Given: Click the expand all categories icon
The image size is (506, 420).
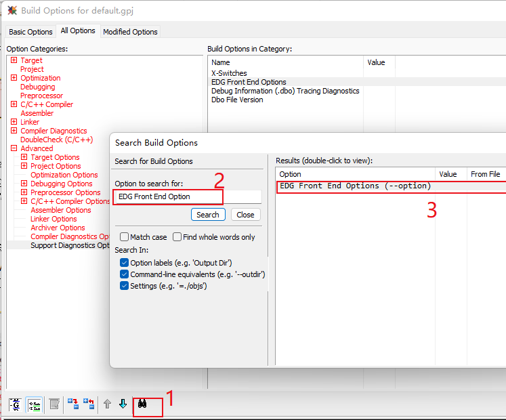Looking at the screenshot, I should 72,404.
